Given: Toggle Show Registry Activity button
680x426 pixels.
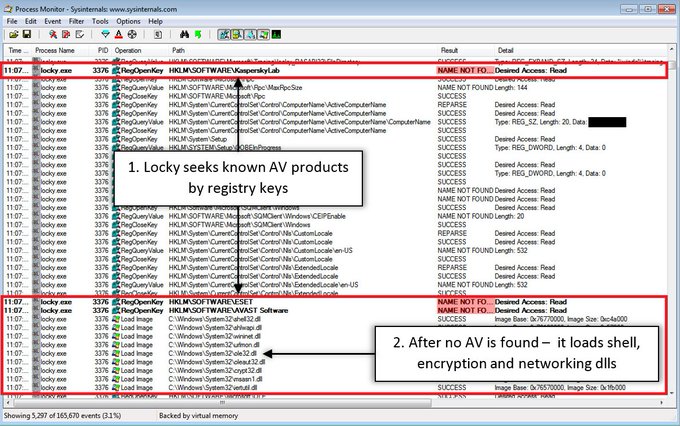Looking at the screenshot, I should click(224, 34).
